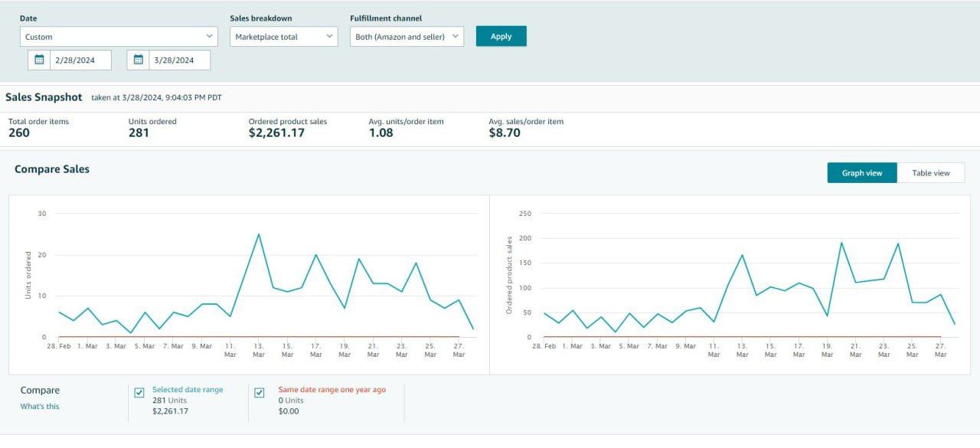
Task: Click the 13 Mar peak on units chart
Action: [x=259, y=234]
